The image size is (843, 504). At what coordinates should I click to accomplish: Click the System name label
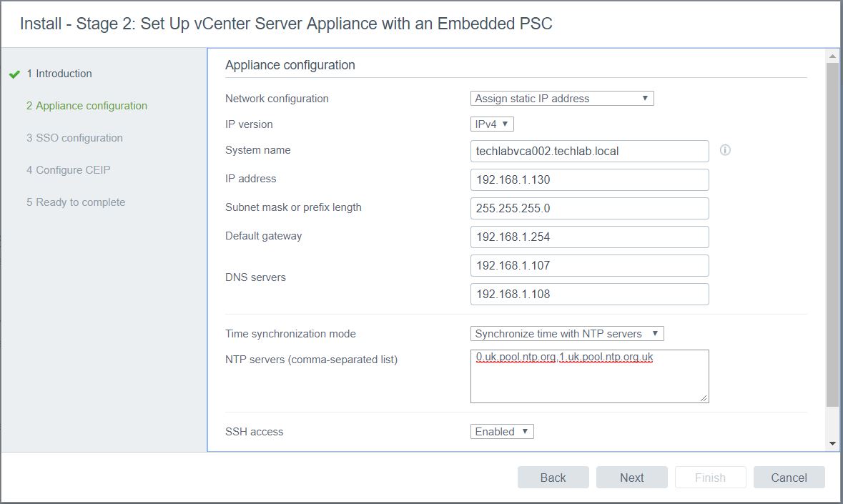[258, 150]
